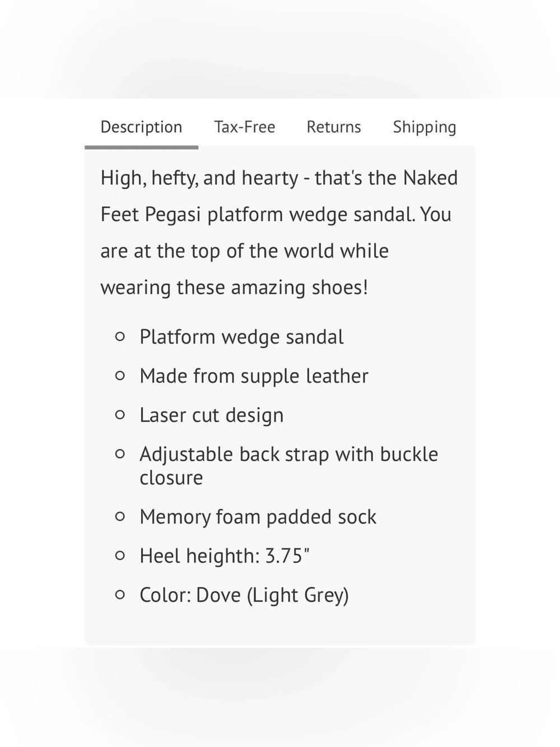560x747 pixels.
Task: Click the 'Color: Dove (Light Grey)' entry
Action: (244, 595)
